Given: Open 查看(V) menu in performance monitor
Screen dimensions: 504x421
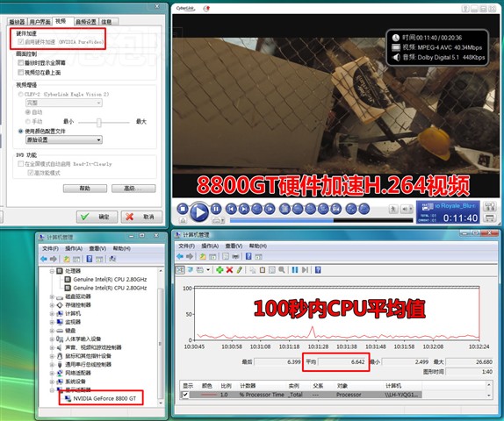Looking at the screenshot, I should 234,246.
